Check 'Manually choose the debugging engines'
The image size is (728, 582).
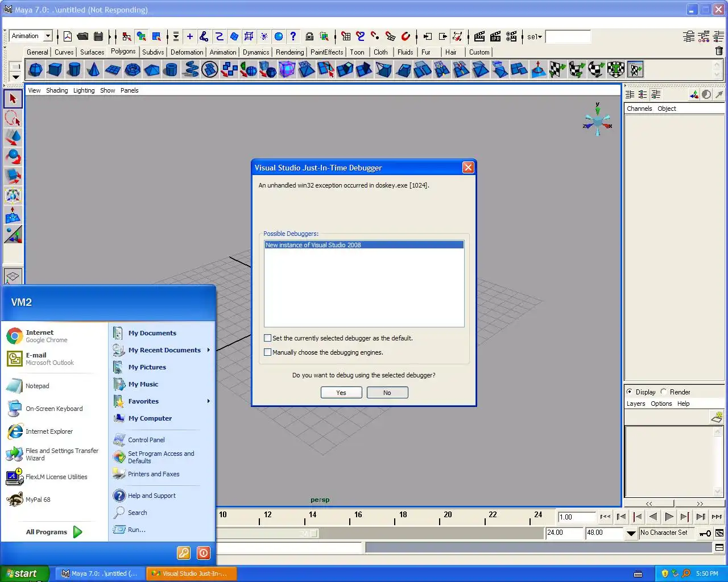click(267, 352)
